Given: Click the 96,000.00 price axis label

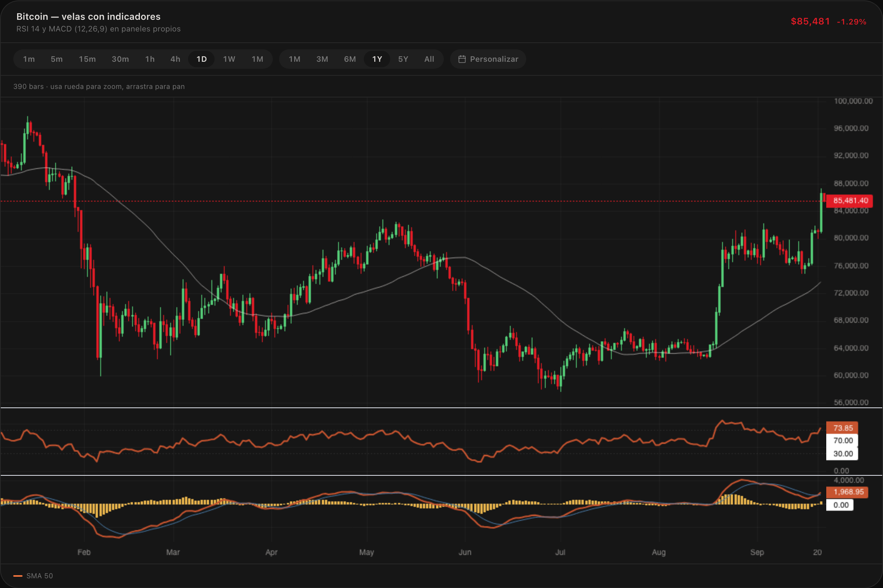Looking at the screenshot, I should coord(851,129).
